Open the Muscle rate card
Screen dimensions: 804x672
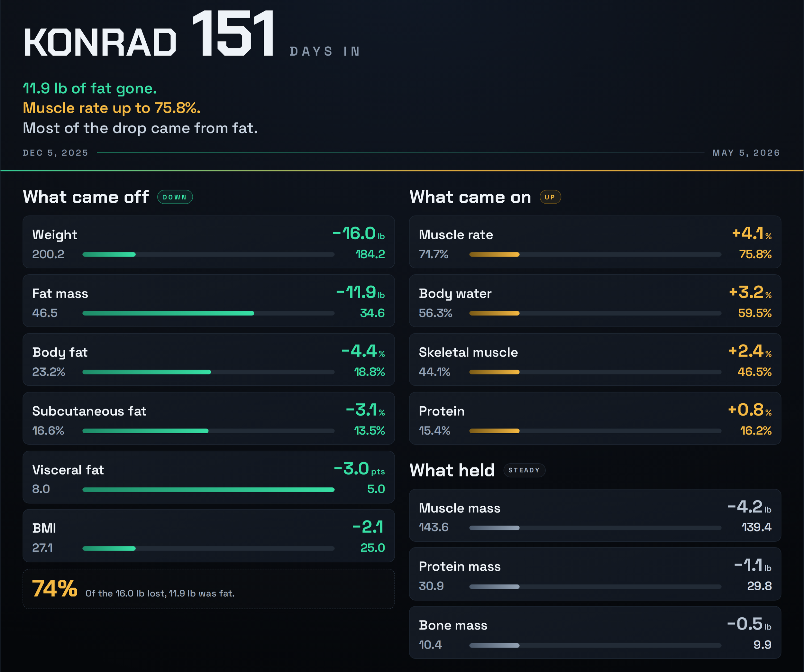[595, 242]
